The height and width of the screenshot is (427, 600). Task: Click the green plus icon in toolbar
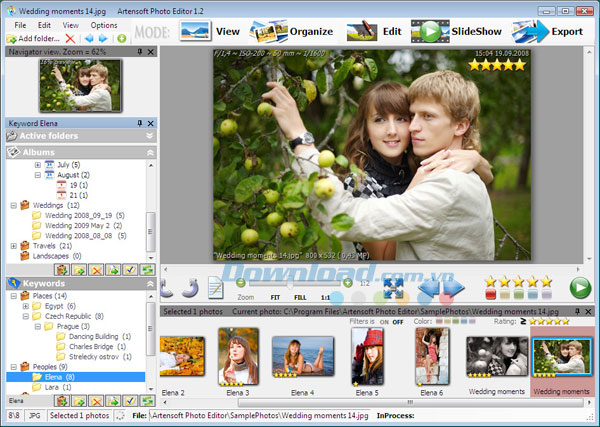(122, 38)
